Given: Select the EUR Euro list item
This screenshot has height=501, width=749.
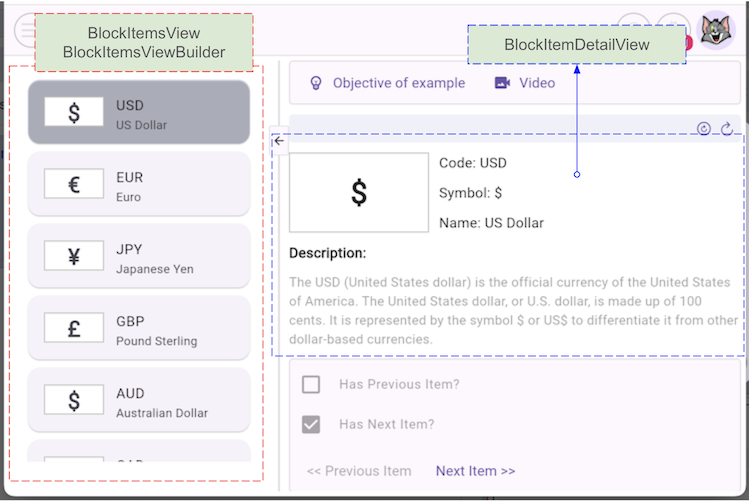Looking at the screenshot, I should click(x=138, y=185).
